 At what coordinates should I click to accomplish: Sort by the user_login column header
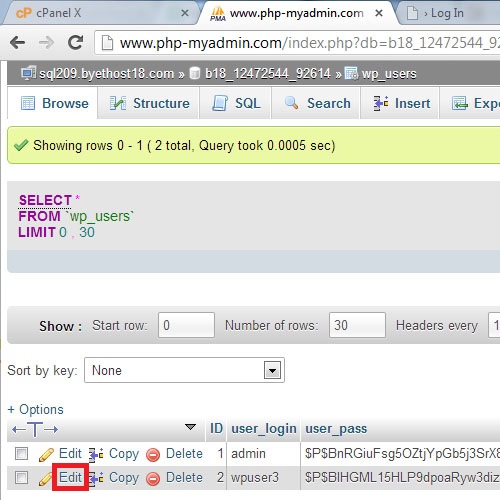click(x=264, y=429)
